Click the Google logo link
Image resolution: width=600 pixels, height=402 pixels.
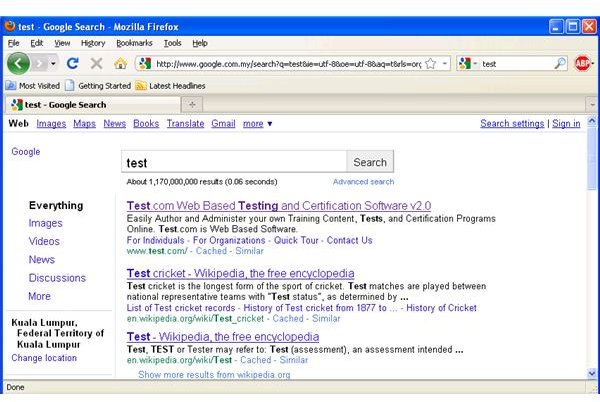26,151
